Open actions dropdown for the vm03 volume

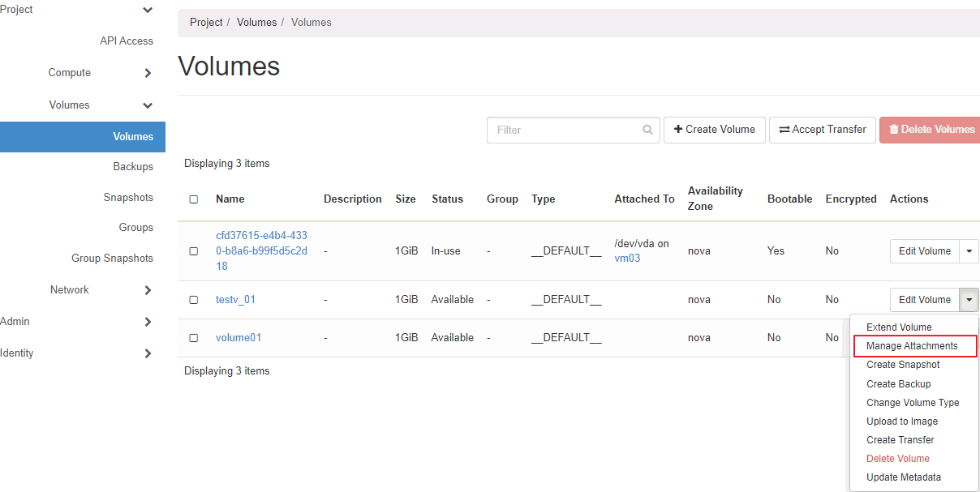(x=969, y=251)
